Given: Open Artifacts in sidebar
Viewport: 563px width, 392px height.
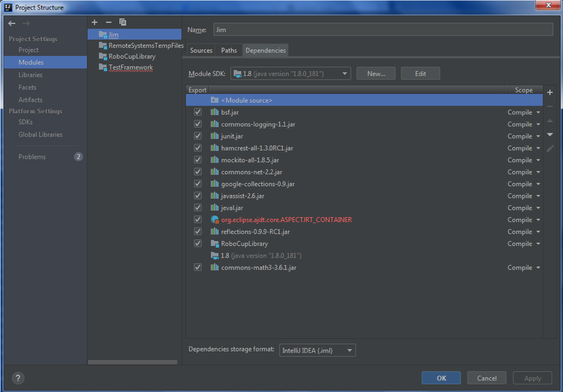Looking at the screenshot, I should click(30, 100).
